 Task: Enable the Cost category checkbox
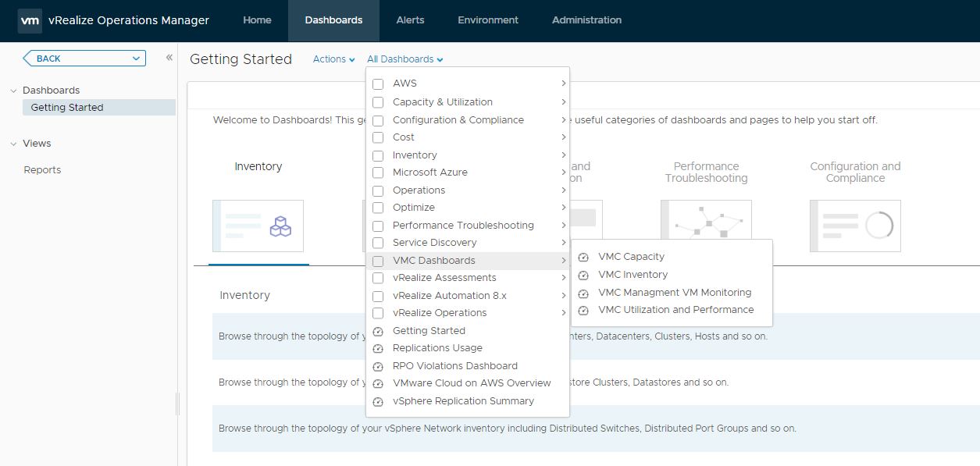pyautogui.click(x=379, y=137)
